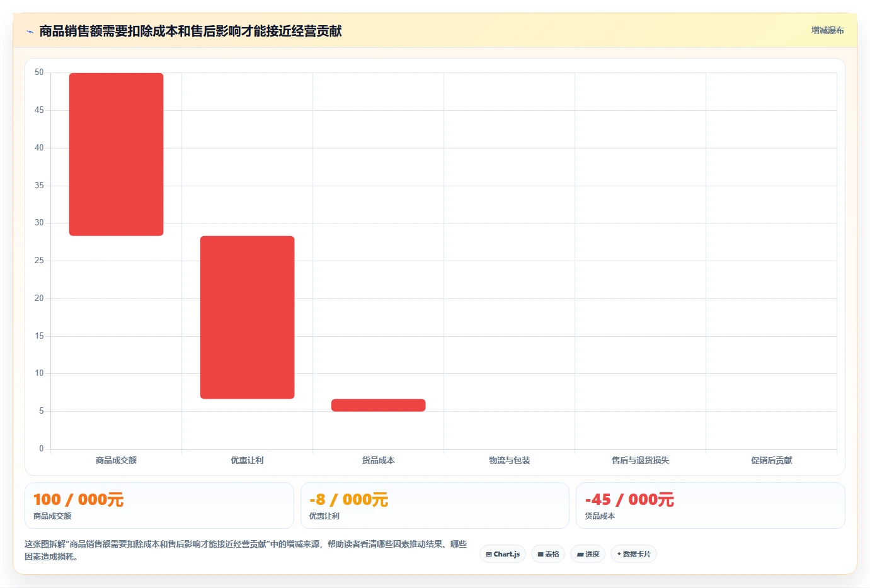This screenshot has height=588, width=870.
Task: Click the 优惠让利 x-axis label
Action: coord(247,460)
